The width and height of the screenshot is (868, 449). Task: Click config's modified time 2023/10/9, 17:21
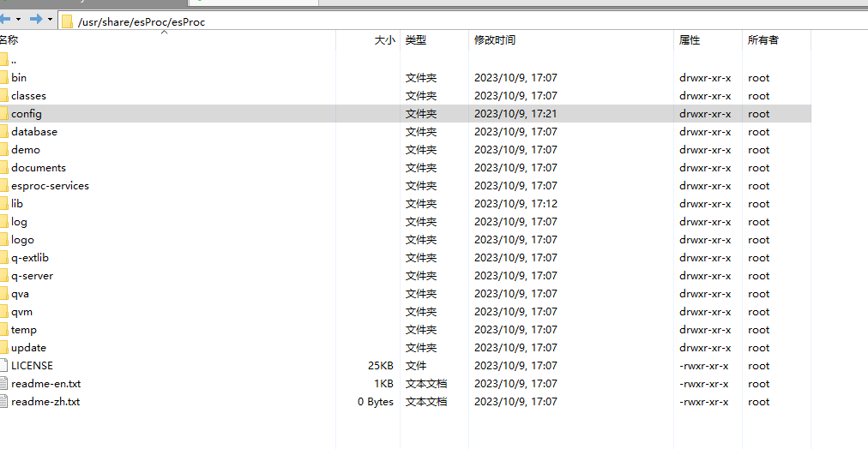click(515, 113)
